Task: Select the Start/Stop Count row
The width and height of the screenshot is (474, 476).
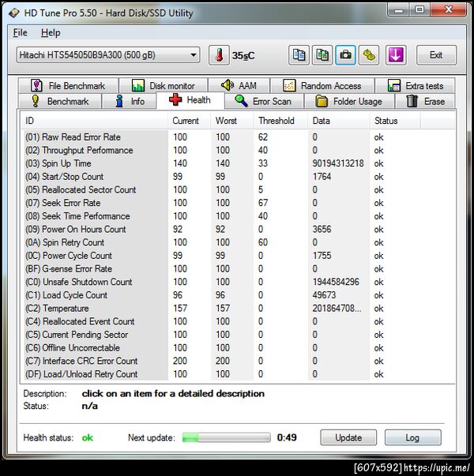Action: tap(238, 177)
